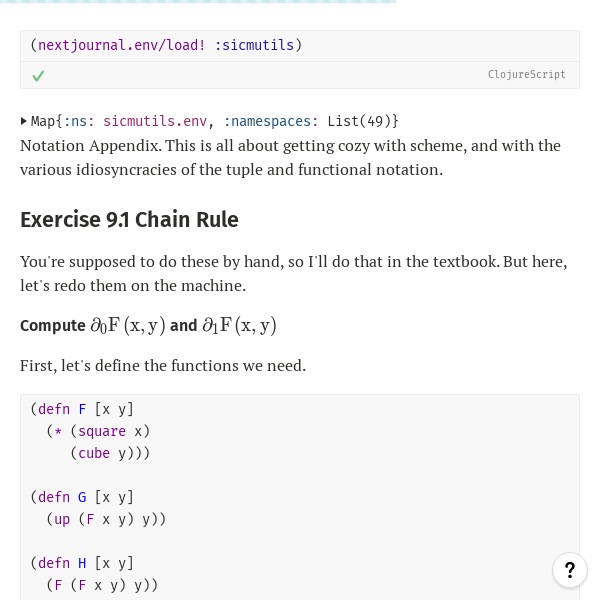Click the ∂₀F(x, y) math formula
This screenshot has width=600, height=600.
(128, 326)
